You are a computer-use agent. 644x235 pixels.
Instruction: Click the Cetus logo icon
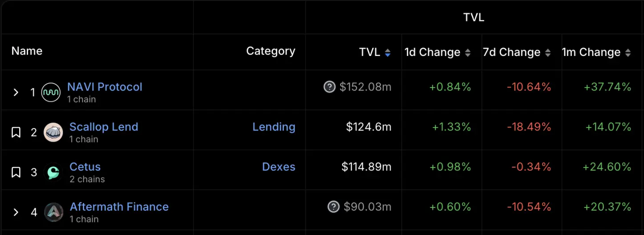[53, 172]
